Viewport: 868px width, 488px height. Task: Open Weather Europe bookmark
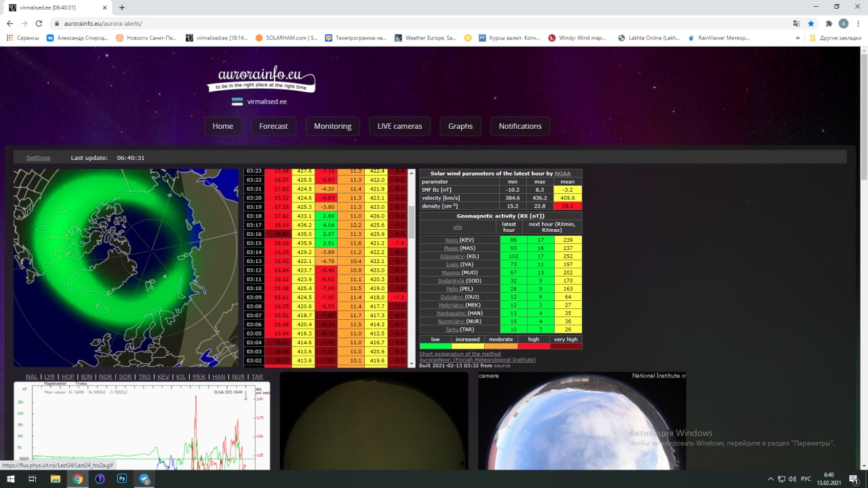coord(425,38)
